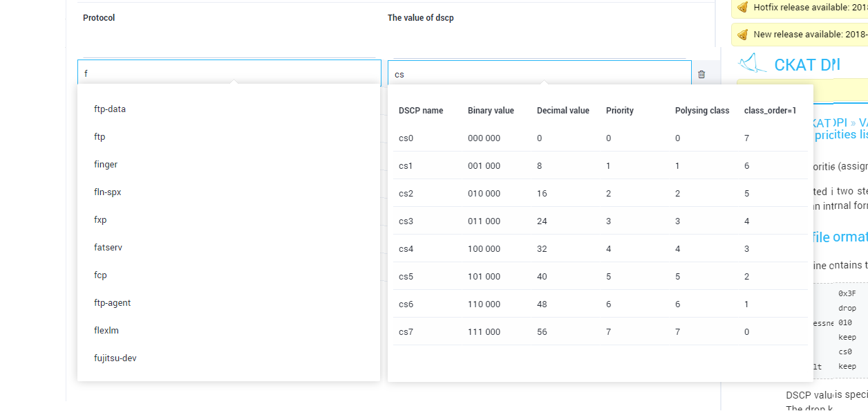Pick the cs5 row with decimal 40
This screenshot has height=411, width=868.
click(600, 277)
